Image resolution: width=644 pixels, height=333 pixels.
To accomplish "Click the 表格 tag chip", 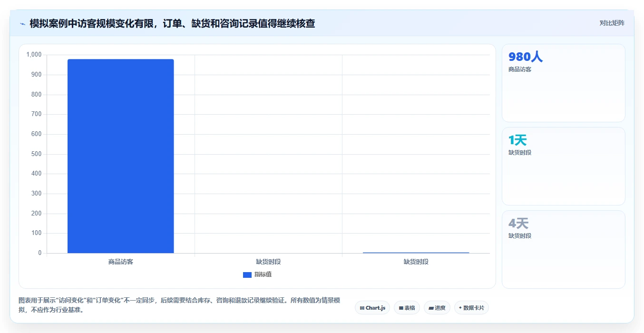I will tap(407, 308).
